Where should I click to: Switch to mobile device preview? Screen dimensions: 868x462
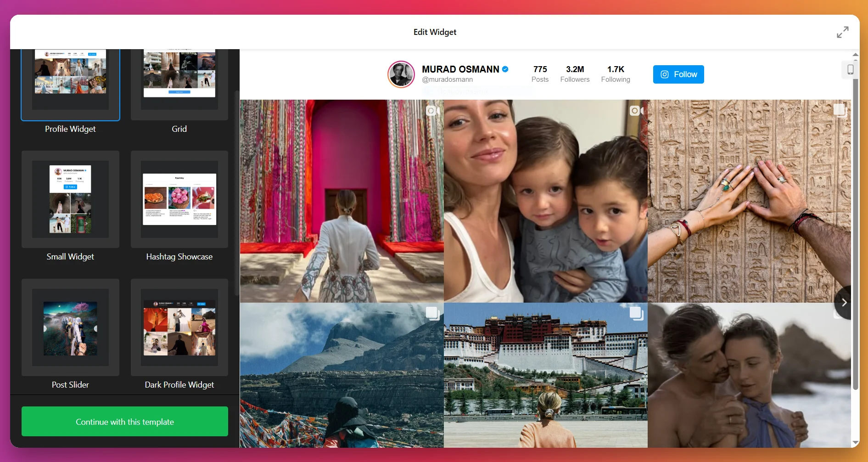(850, 70)
